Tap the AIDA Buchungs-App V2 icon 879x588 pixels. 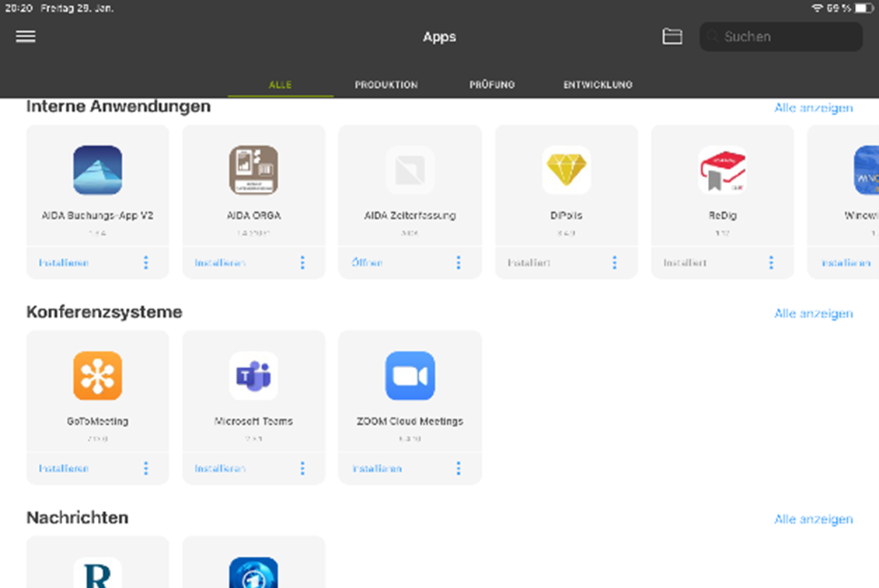(x=97, y=170)
